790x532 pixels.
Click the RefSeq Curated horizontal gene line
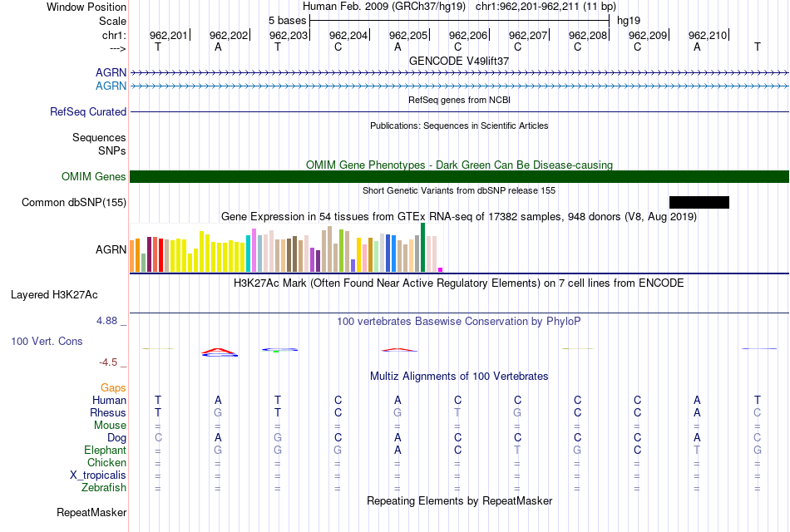[x=459, y=112]
